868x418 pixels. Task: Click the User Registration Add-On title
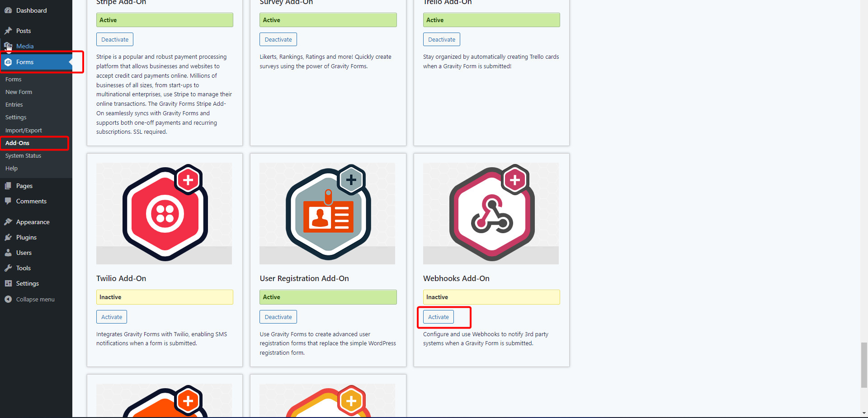click(x=304, y=278)
